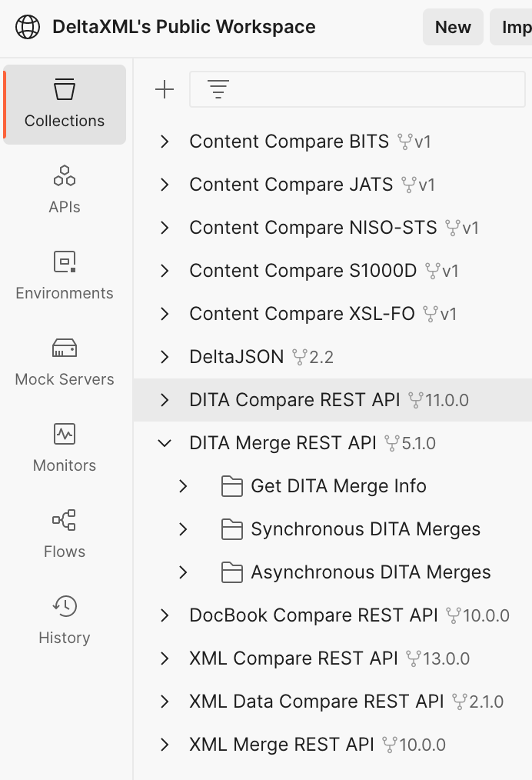Expand the Get DITA Merge Info folder

[x=183, y=486]
